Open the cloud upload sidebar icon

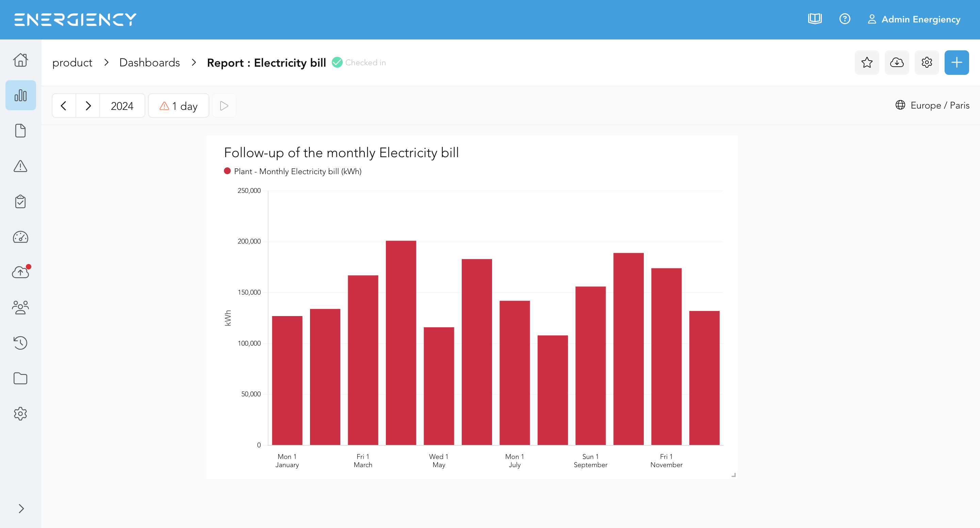[x=20, y=272]
